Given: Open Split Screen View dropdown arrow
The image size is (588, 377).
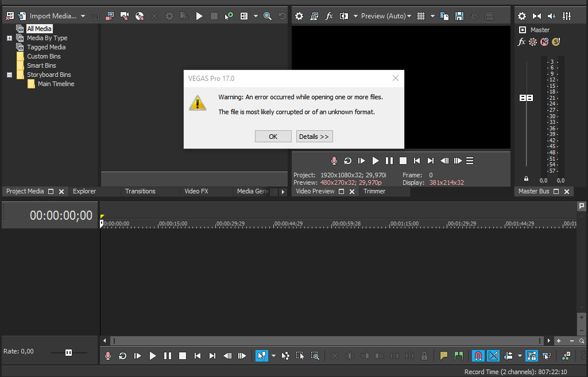Looking at the screenshot, I should pyautogui.click(x=355, y=15).
